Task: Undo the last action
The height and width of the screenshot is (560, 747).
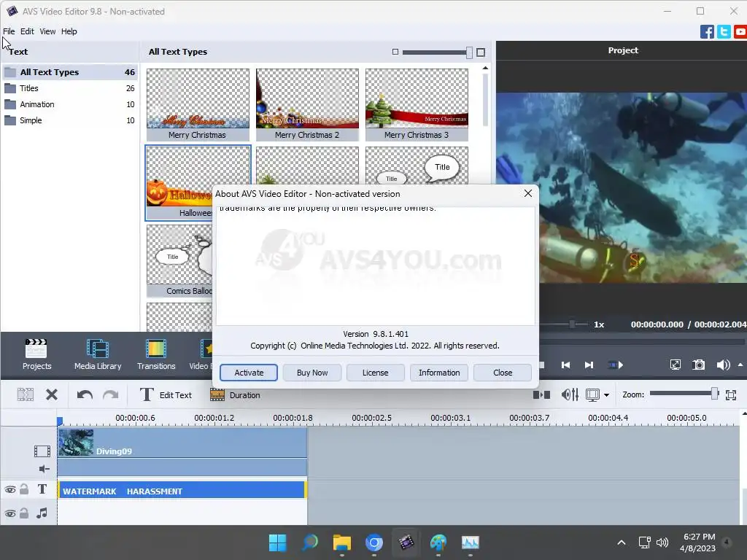Action: tap(85, 394)
